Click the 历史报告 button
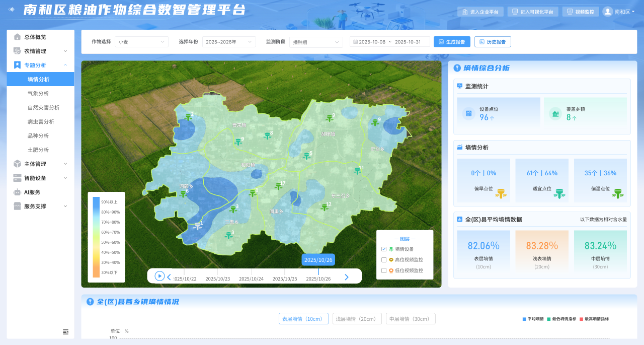Viewport: 644px width, 345px height. point(493,42)
